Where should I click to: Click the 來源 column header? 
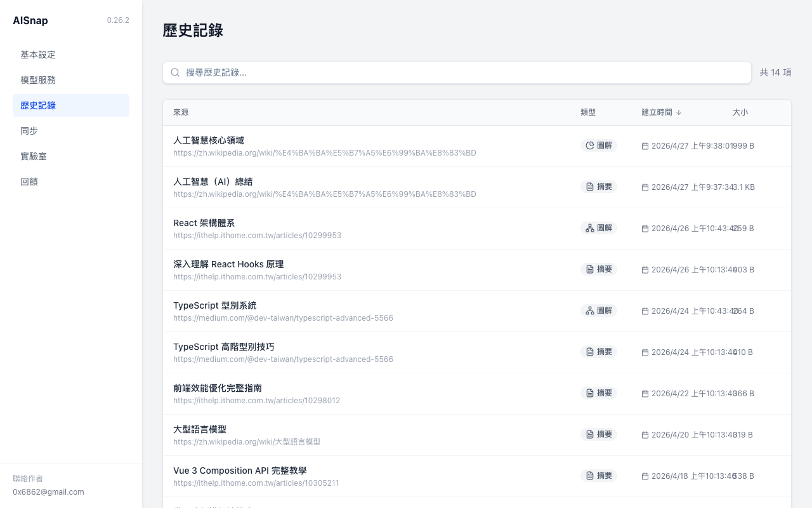(x=181, y=112)
